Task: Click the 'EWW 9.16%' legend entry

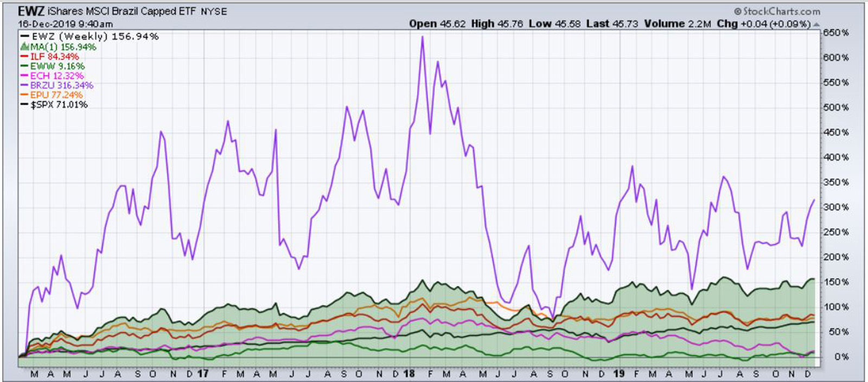Action: coord(53,66)
